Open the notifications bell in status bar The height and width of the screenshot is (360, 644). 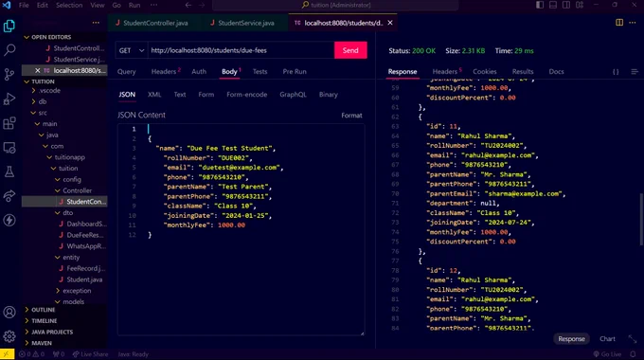633,354
